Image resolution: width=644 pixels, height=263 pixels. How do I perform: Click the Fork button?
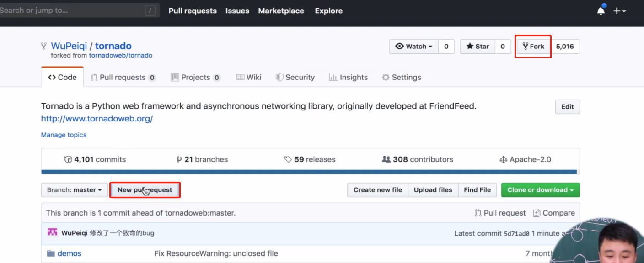coord(533,47)
